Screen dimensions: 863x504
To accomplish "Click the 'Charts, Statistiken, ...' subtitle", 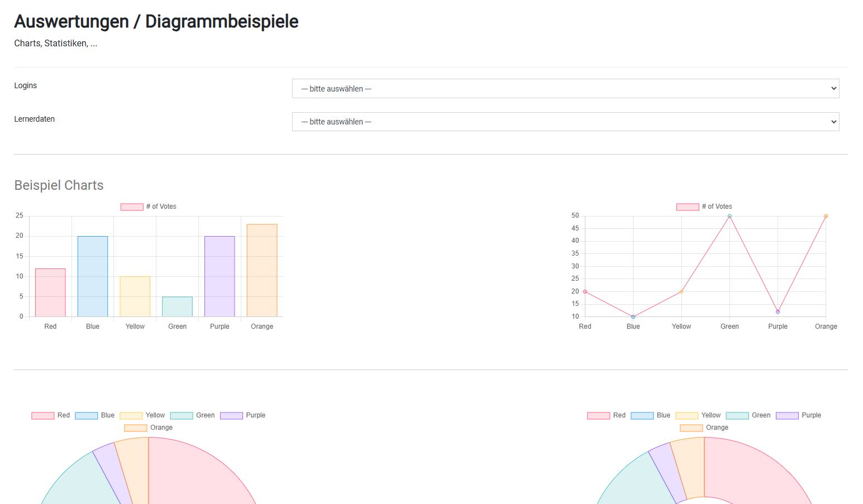I will pyautogui.click(x=56, y=44).
